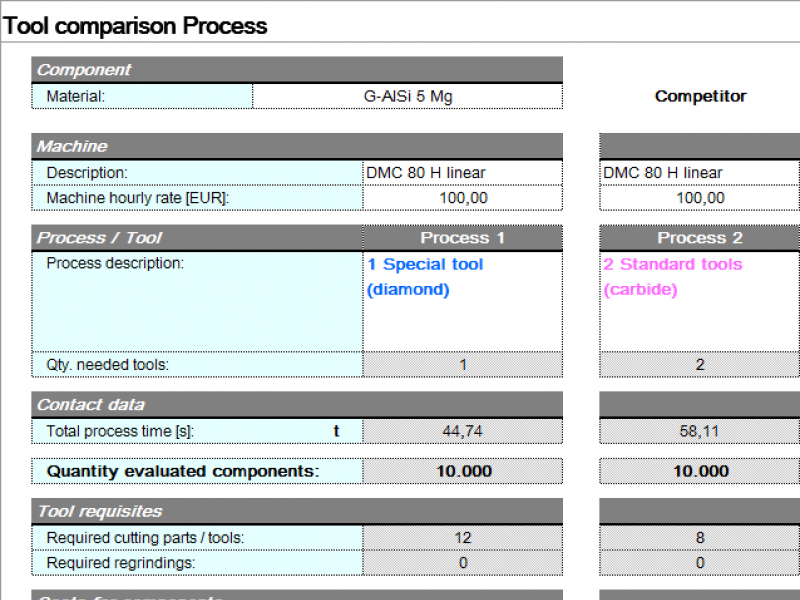The image size is (800, 600).
Task: Select the Material value cell showing G-AlSi 5 Mg
Action: click(408, 95)
